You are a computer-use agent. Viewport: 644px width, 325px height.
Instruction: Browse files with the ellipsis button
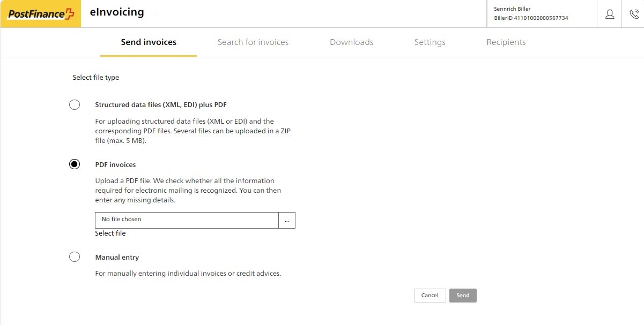(287, 221)
